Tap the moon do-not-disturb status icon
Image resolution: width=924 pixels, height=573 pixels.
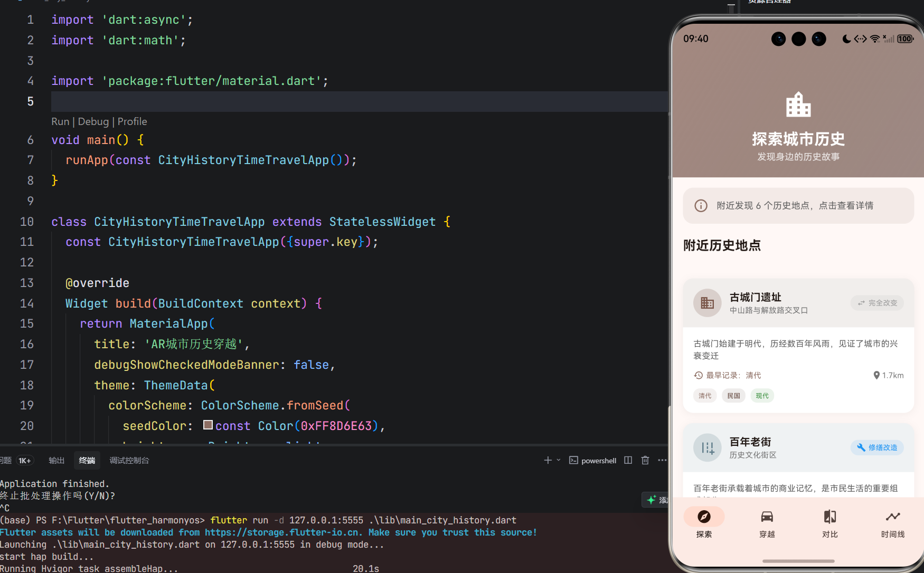(x=846, y=39)
